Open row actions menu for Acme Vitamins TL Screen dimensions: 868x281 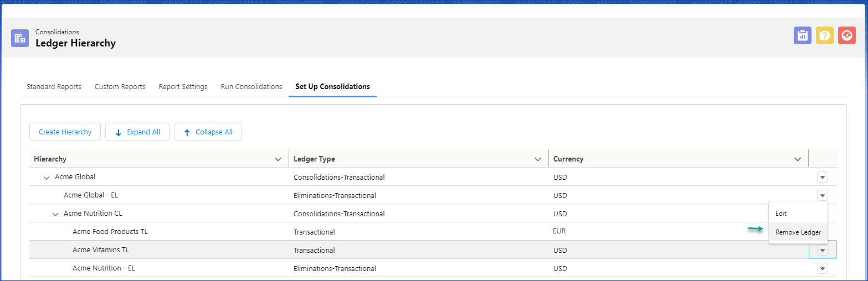(x=823, y=250)
